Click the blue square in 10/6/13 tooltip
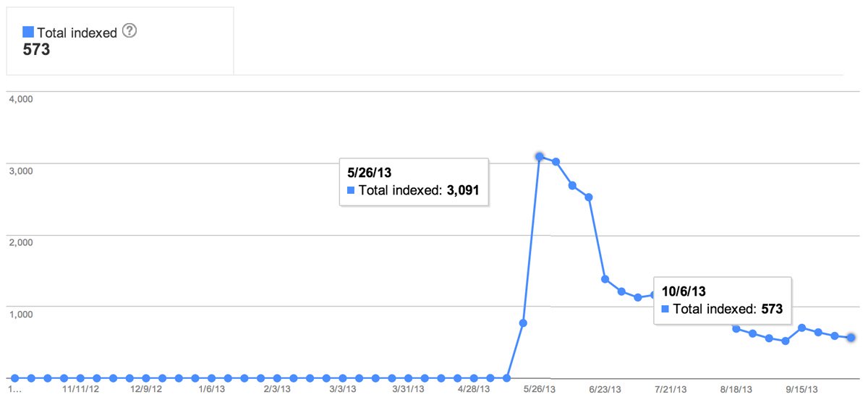868x405 pixels. (665, 310)
